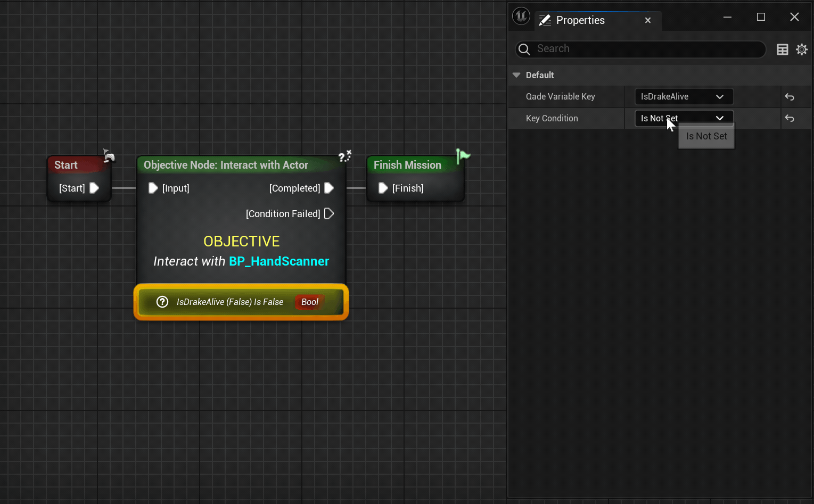Click the Bool type badge
Viewport: 814px width, 504px height.
point(310,302)
